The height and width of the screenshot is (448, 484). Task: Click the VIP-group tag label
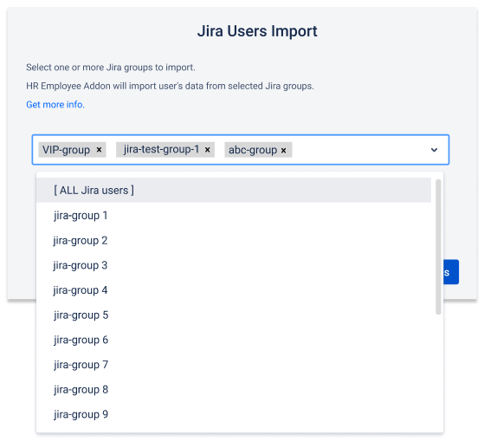66,150
